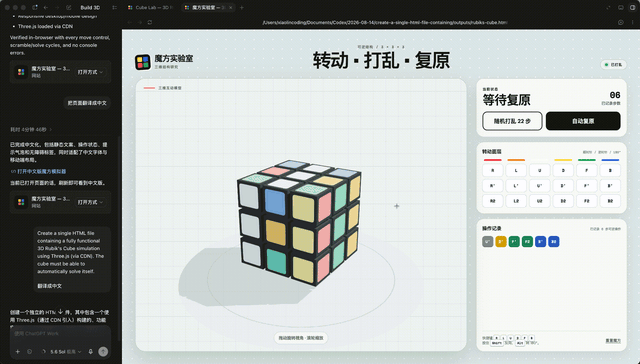Image resolution: width=640 pixels, height=364 pixels.
Task: Click the gray U' chip in move history
Action: click(487, 242)
